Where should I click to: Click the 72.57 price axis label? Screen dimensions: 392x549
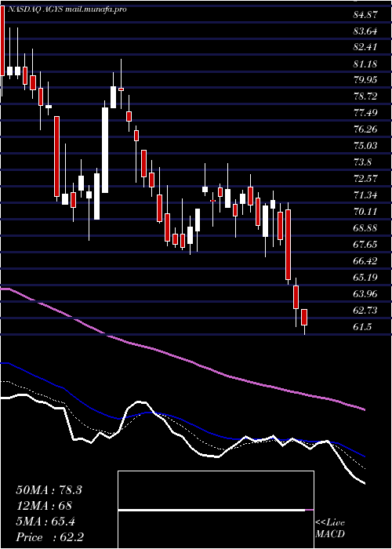click(x=365, y=178)
